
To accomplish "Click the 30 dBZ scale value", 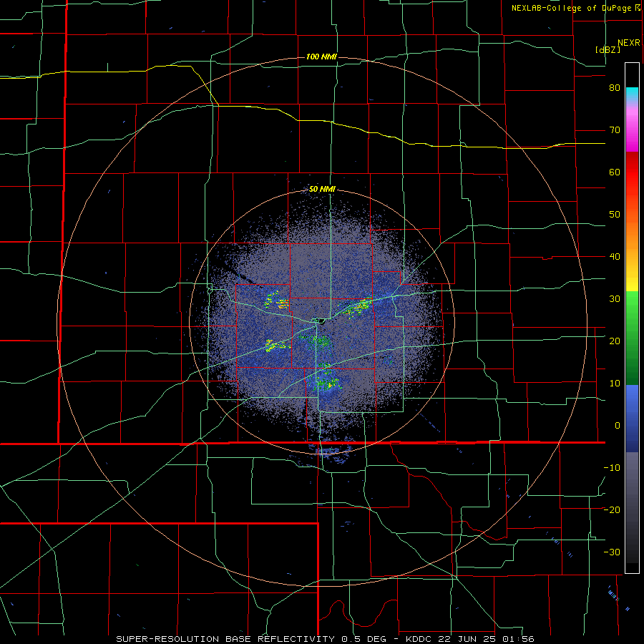I will 615,298.
